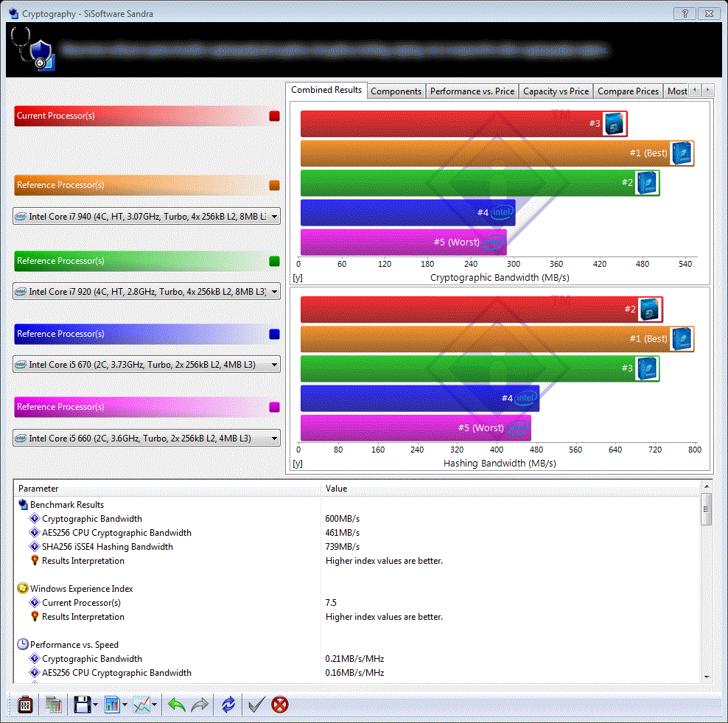728x723 pixels.
Task: Click the red #2 processor icon in Hashing chart
Action: (x=650, y=310)
